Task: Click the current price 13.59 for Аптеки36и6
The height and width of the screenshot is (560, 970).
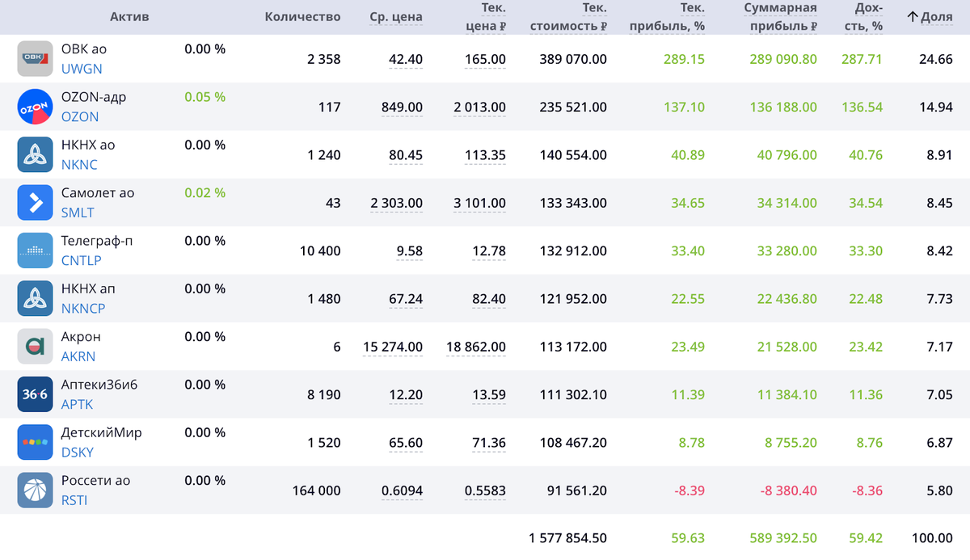Action: pos(489,395)
